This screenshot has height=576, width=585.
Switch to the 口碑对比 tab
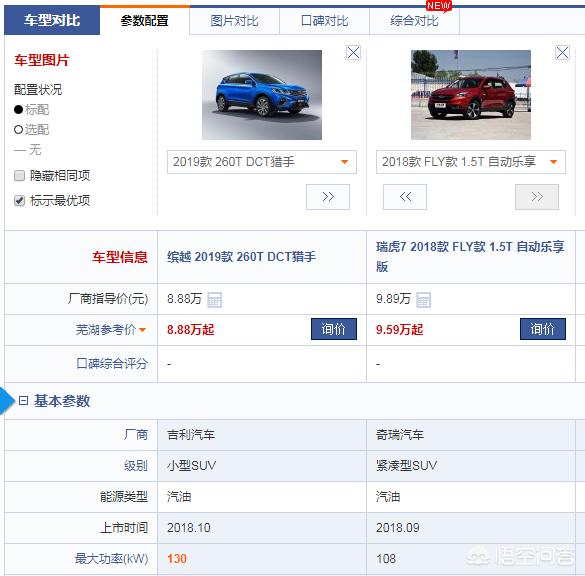pos(325,21)
